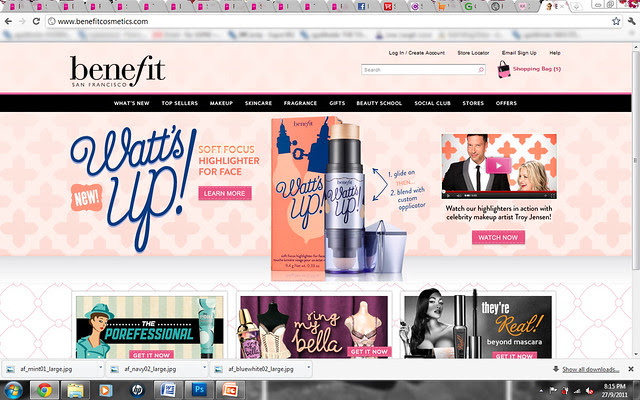Screen dimensions: 640x400
Task: Open dropdown for af_navy02_large.jpg download
Action: click(204, 368)
